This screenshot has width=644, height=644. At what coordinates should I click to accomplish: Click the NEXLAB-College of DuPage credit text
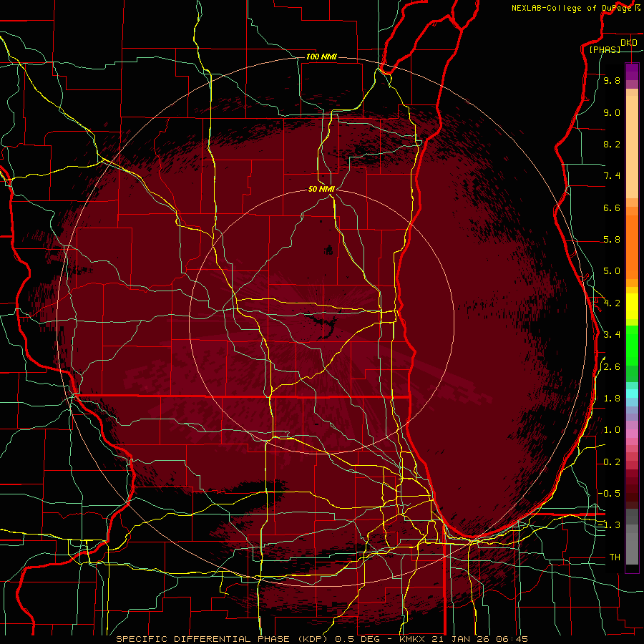point(575,8)
